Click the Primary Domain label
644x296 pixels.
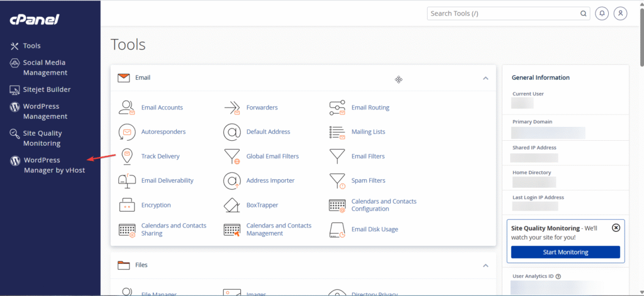532,122
